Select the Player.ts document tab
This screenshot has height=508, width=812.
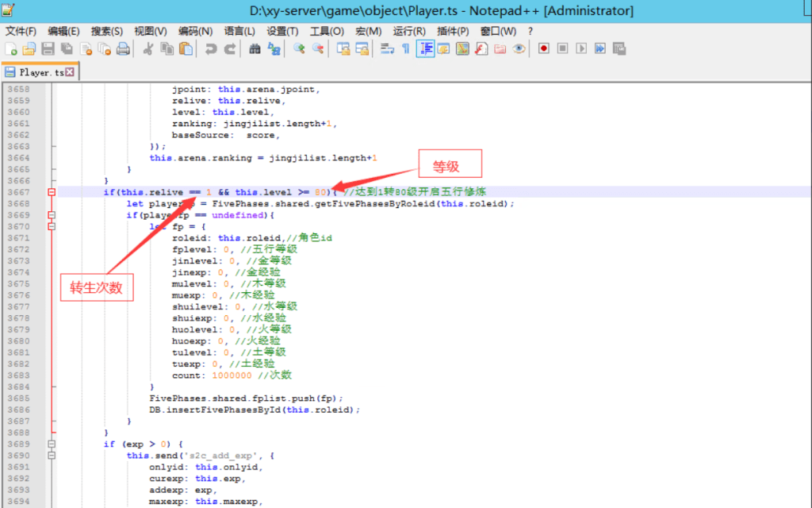[41, 72]
